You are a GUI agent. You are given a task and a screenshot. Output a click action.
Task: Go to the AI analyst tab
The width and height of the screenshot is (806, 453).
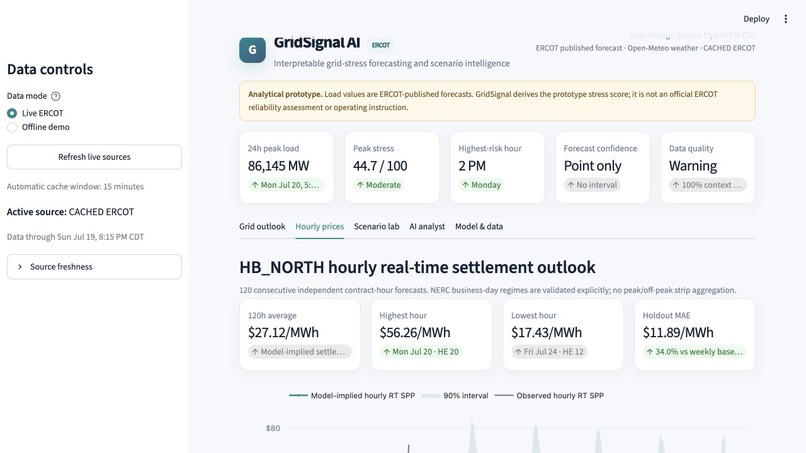tap(427, 226)
